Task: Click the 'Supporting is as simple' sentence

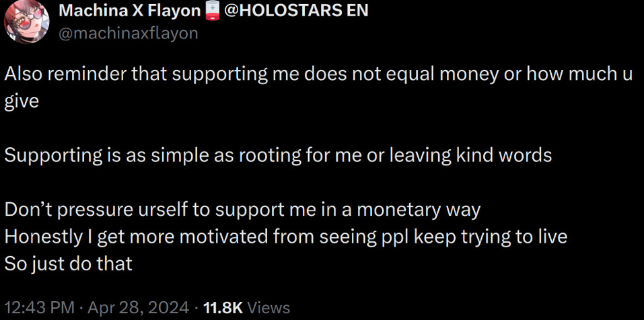Action: click(x=278, y=155)
